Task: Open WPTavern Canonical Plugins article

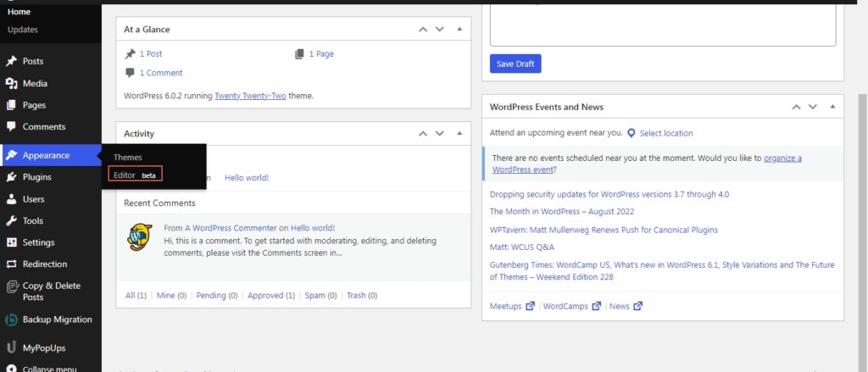Action: click(604, 230)
